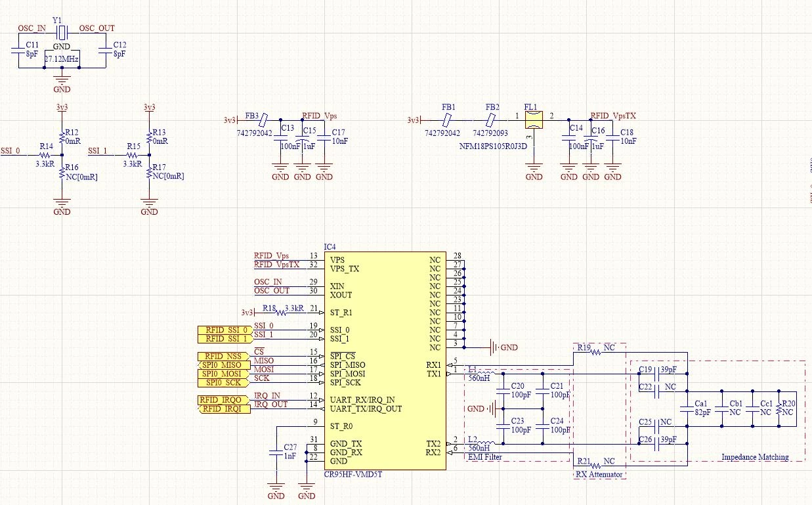This screenshot has width=812, height=505.
Task: Select capacitor C13 100nF
Action: click(280, 138)
